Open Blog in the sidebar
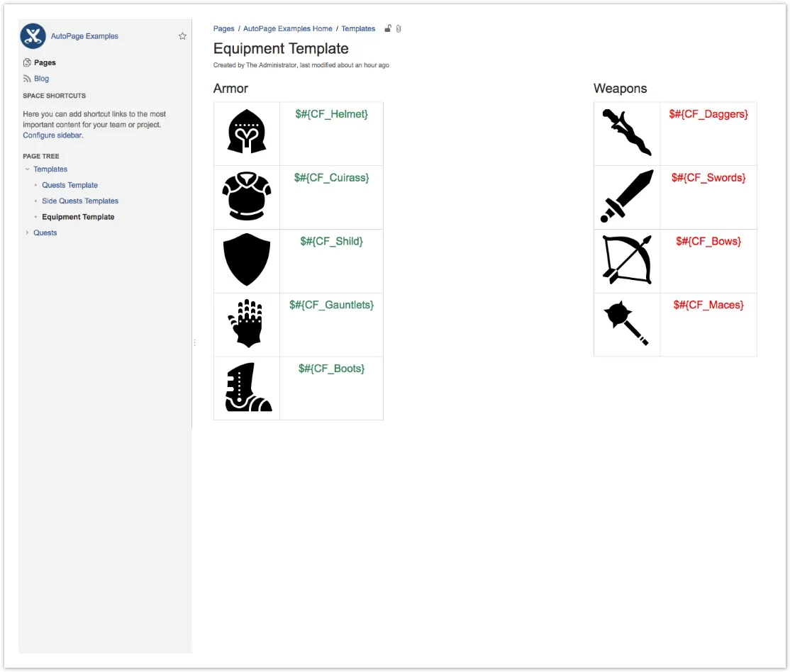 click(42, 79)
